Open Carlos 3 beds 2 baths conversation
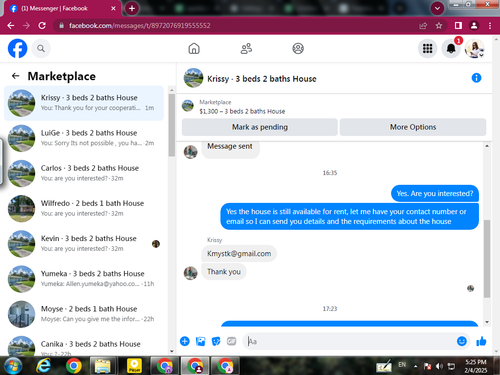Screen dimensions: 500x375 pos(84,173)
